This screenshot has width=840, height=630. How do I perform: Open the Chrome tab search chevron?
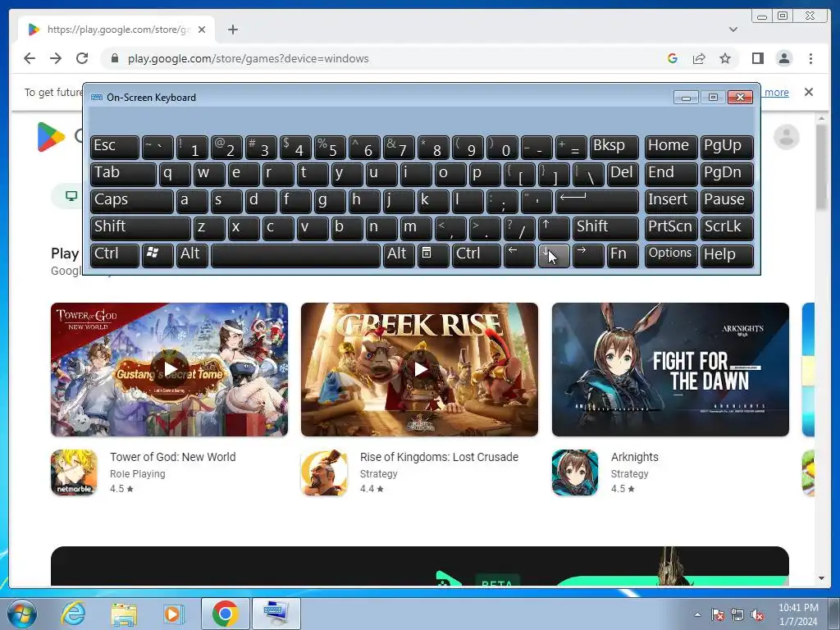tap(733, 30)
